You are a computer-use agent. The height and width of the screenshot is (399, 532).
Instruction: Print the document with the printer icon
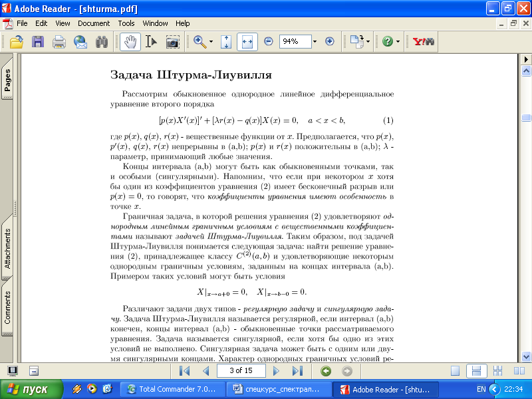[59, 42]
